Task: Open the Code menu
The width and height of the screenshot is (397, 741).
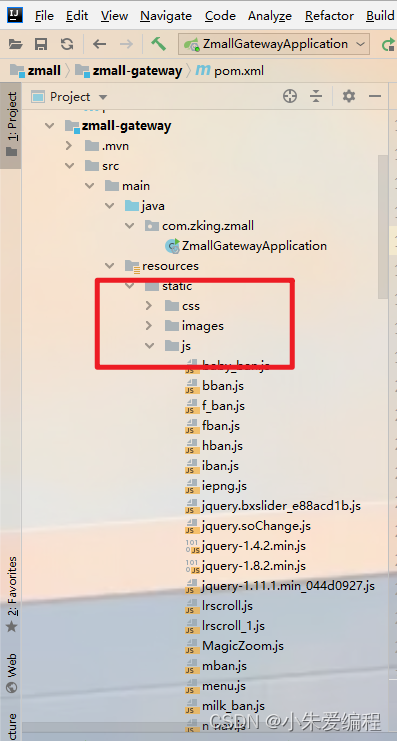Action: [220, 16]
